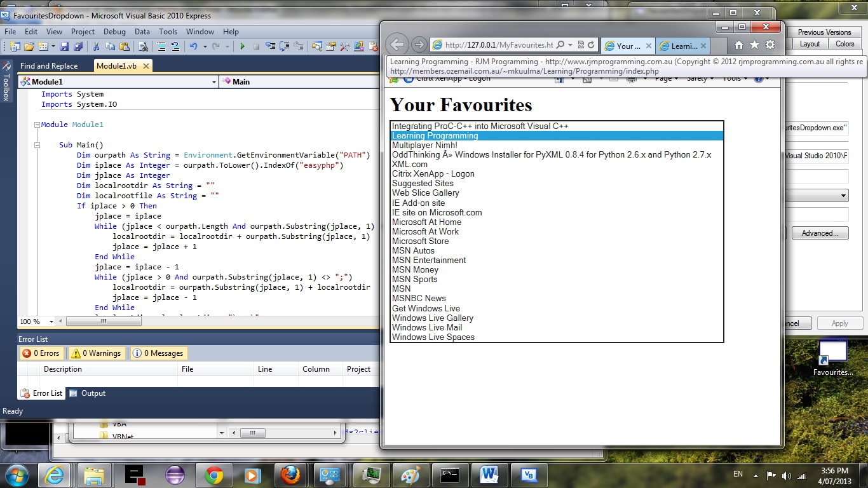The image size is (868, 488).
Task: Refresh the MyFavourites page in IE
Action: click(x=591, y=45)
